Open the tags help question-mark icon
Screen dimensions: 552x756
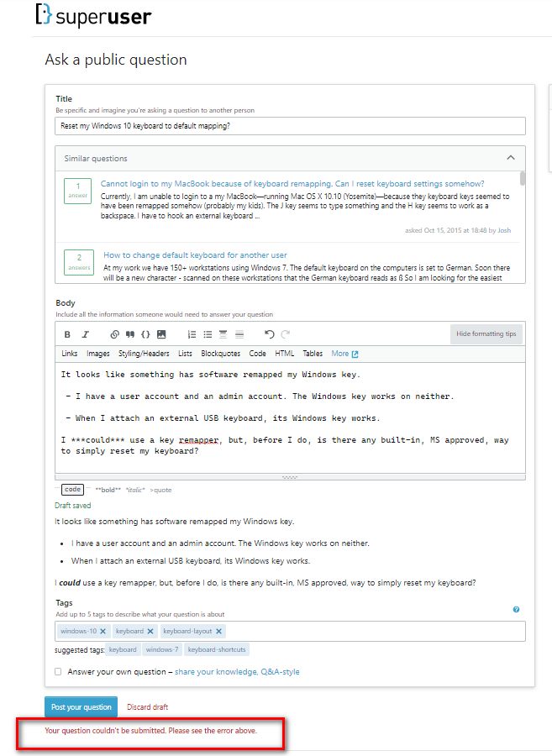coord(517,610)
